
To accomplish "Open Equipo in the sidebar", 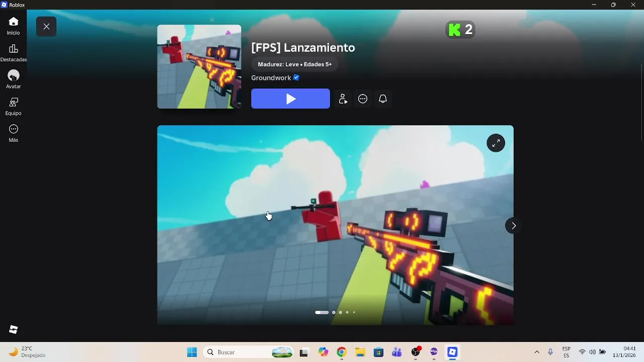I will click(14, 107).
